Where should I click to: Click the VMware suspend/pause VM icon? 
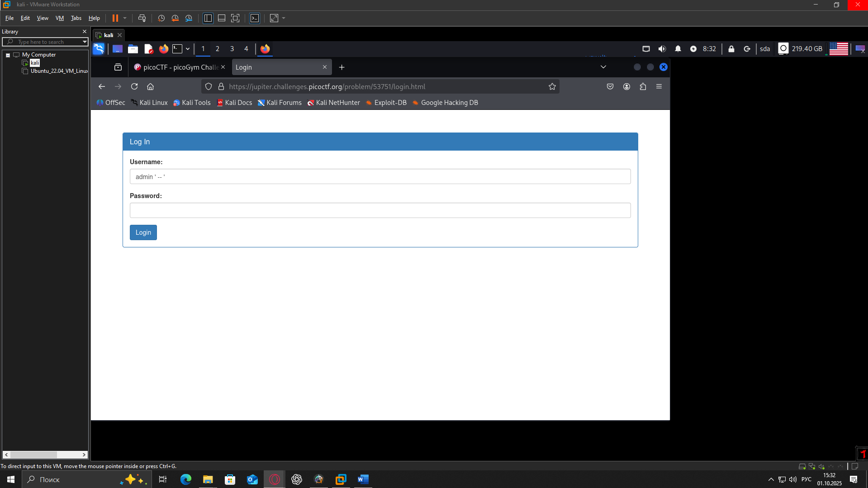click(115, 18)
